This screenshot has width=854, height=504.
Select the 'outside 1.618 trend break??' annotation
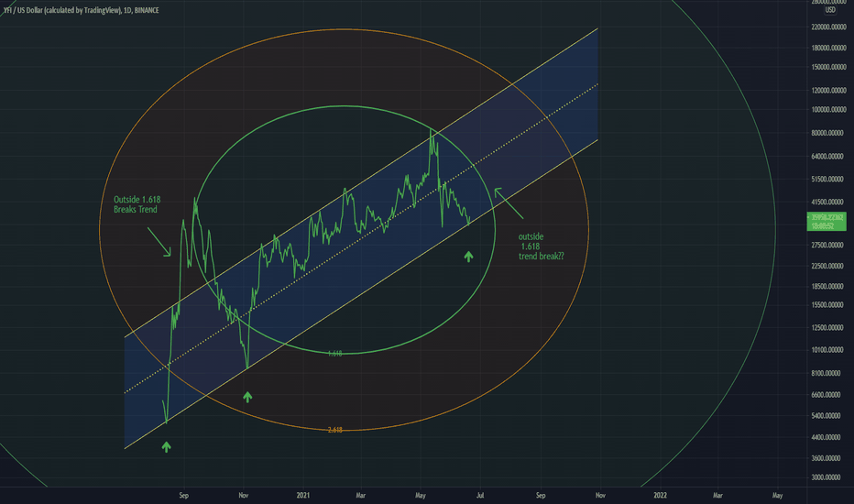[x=541, y=247]
